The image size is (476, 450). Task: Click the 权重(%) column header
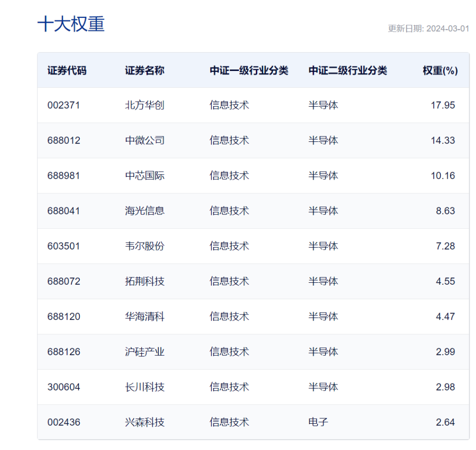pos(440,70)
